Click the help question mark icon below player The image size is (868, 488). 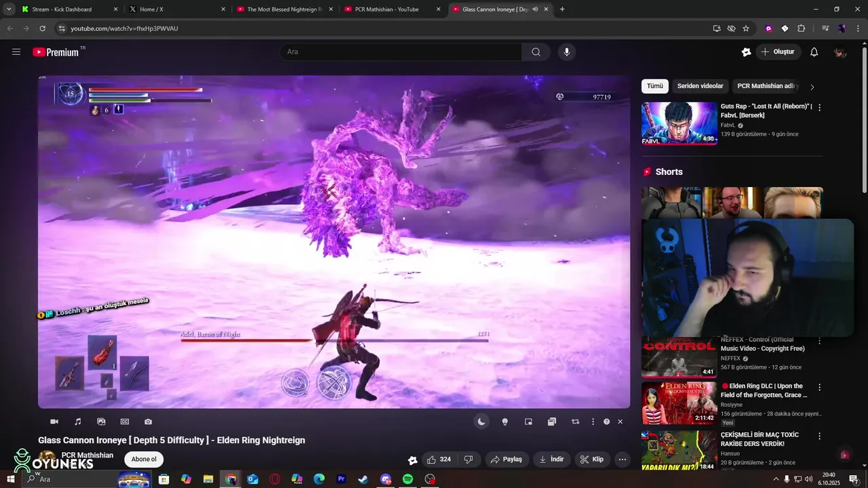606,422
